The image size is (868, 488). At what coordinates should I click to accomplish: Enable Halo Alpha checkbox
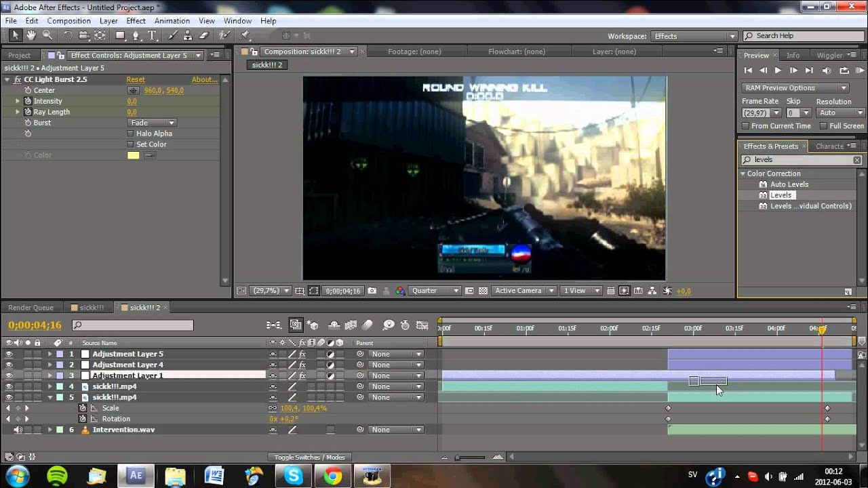click(x=130, y=134)
